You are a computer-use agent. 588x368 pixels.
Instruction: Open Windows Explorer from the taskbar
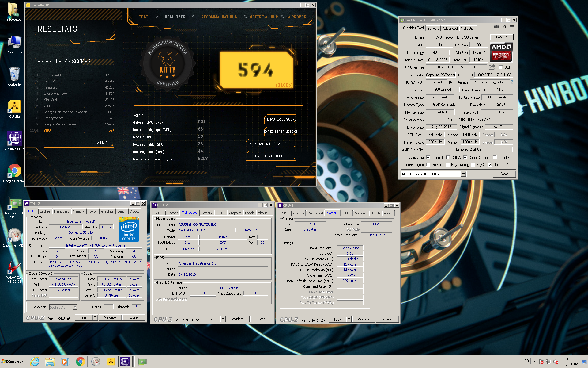[x=50, y=362]
